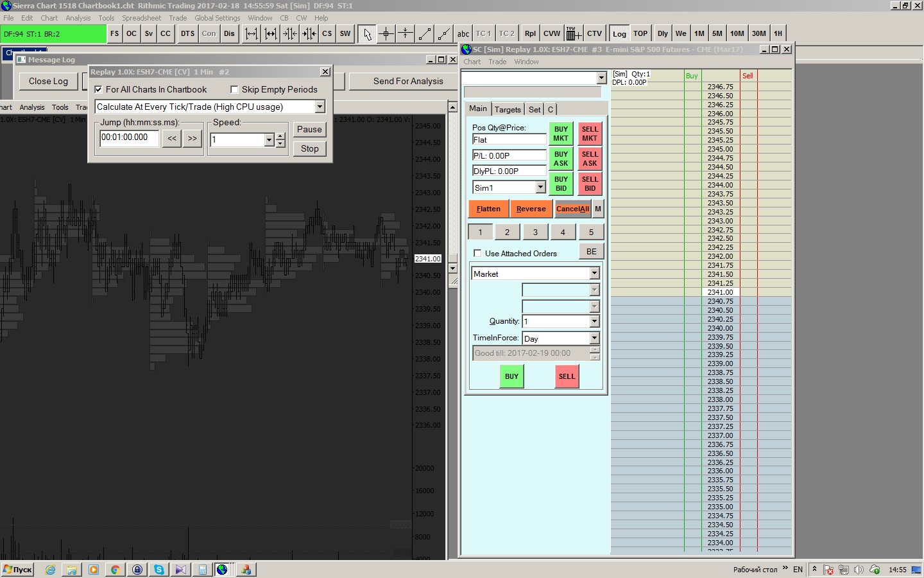924x578 pixels.
Task: Open the Global Settings menu
Action: (218, 18)
